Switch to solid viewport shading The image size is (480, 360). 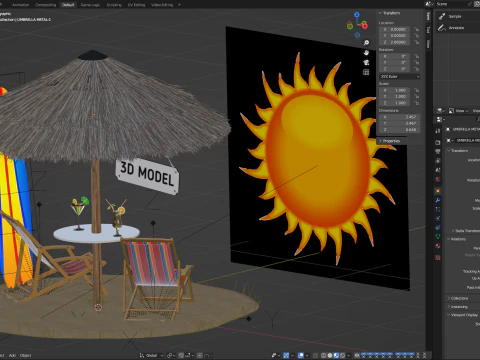click(x=330, y=356)
